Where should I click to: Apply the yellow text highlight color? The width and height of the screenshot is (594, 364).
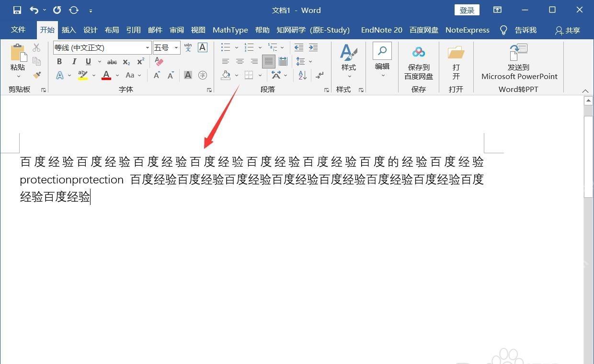(83, 75)
